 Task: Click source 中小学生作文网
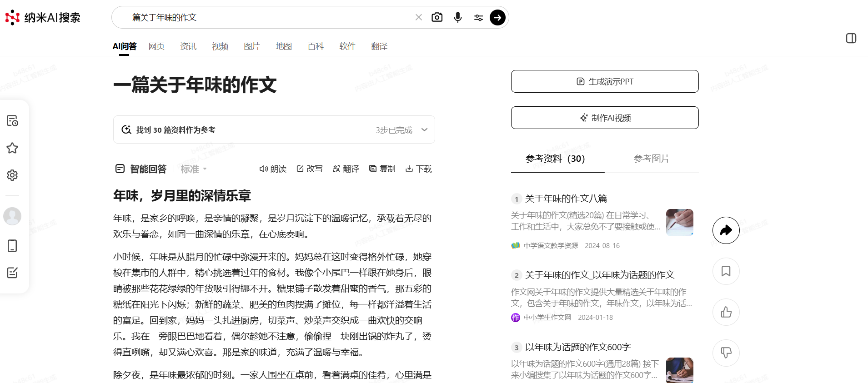tap(547, 318)
